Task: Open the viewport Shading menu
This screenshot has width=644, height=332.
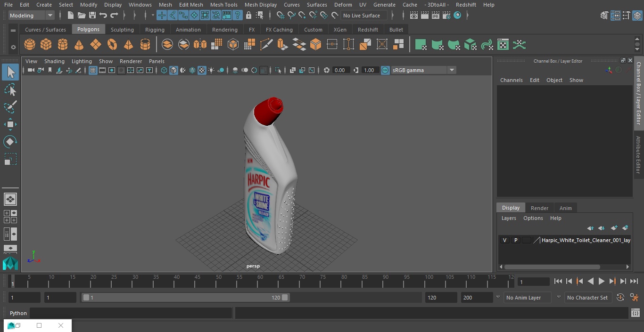Action: pos(54,61)
